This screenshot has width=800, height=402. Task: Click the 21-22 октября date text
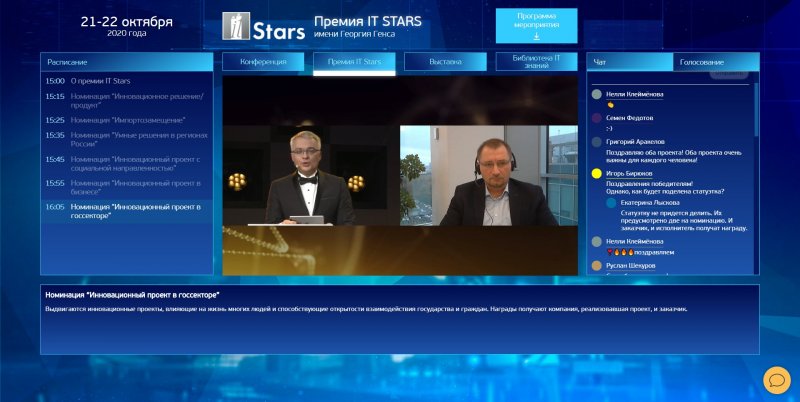coord(127,22)
